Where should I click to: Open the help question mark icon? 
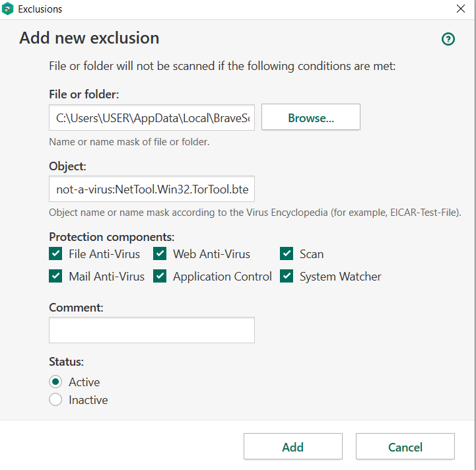pos(448,39)
